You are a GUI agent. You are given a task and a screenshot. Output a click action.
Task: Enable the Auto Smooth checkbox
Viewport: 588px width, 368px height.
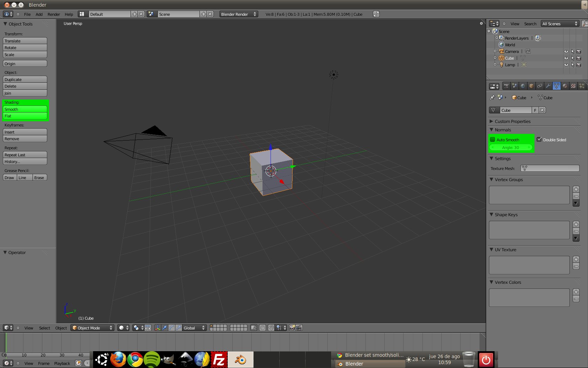492,139
